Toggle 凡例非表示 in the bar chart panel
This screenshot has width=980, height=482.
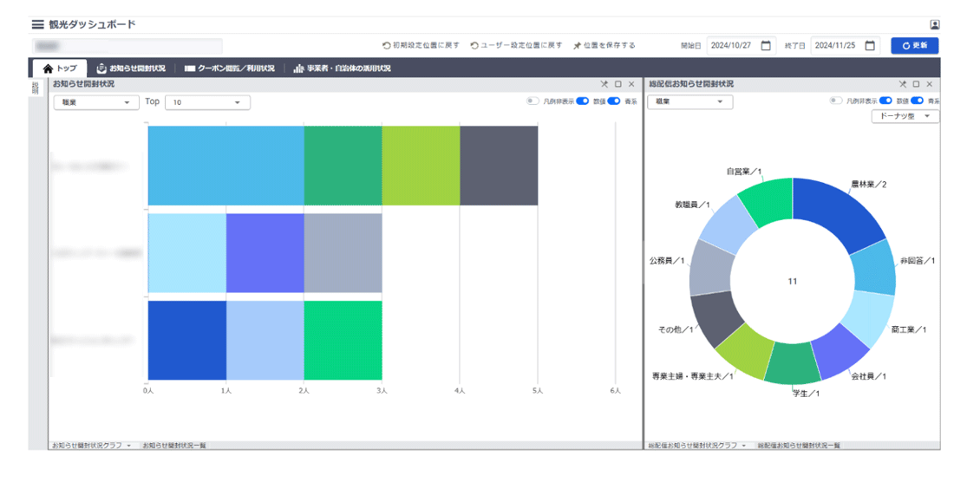point(532,101)
